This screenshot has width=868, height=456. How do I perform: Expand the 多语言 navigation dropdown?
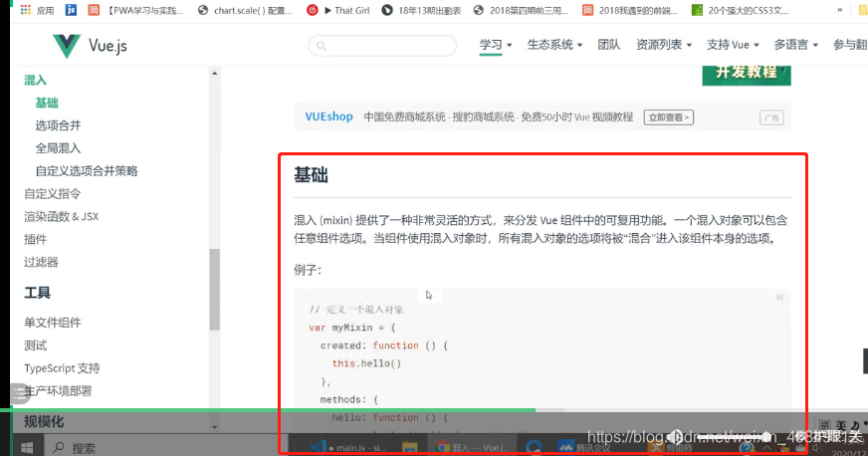click(796, 45)
